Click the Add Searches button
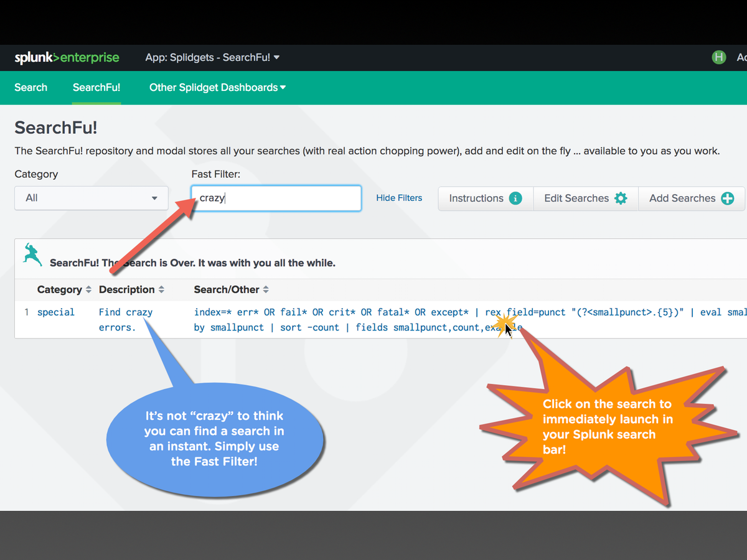 692,198
